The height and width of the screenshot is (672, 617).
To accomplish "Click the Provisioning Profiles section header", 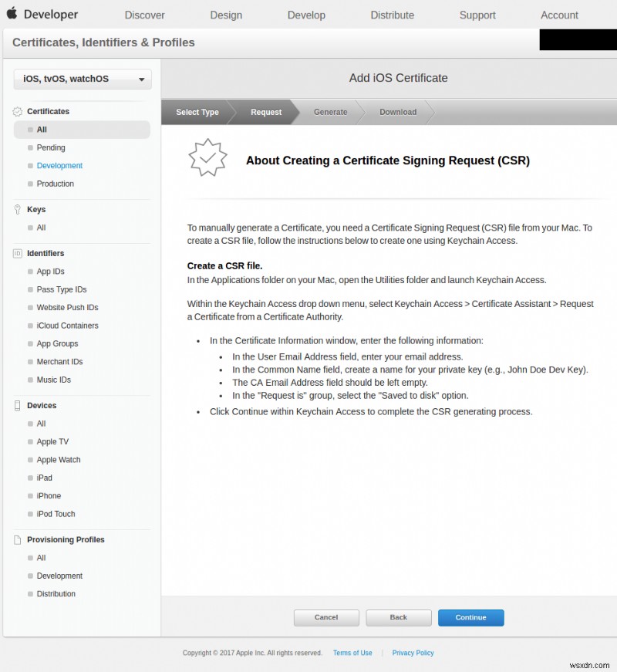I will (66, 539).
